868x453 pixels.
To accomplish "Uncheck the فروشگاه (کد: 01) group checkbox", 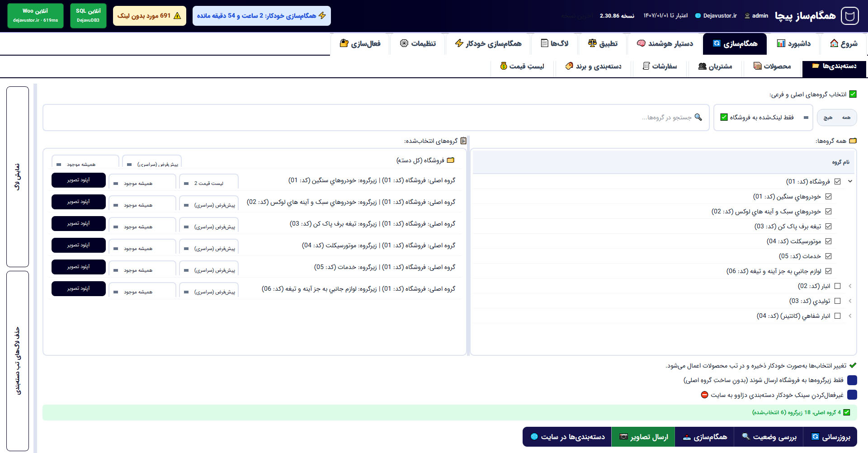I will [837, 181].
